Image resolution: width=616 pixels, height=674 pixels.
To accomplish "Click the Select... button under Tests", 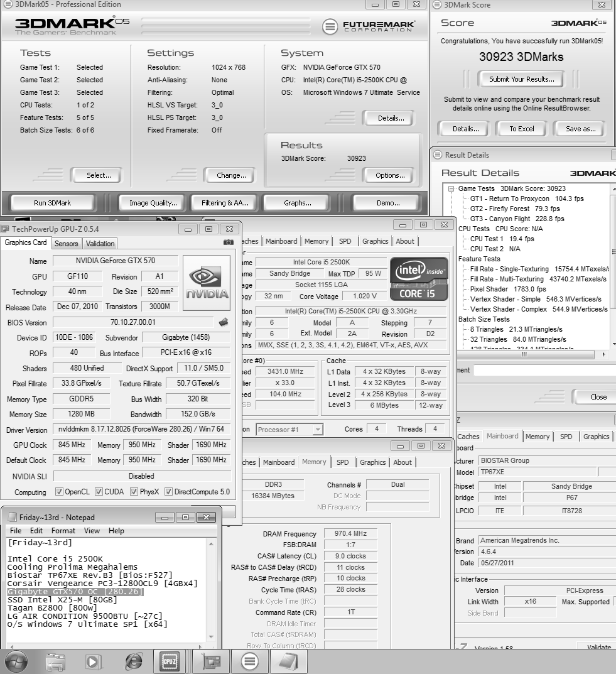I will pyautogui.click(x=99, y=175).
